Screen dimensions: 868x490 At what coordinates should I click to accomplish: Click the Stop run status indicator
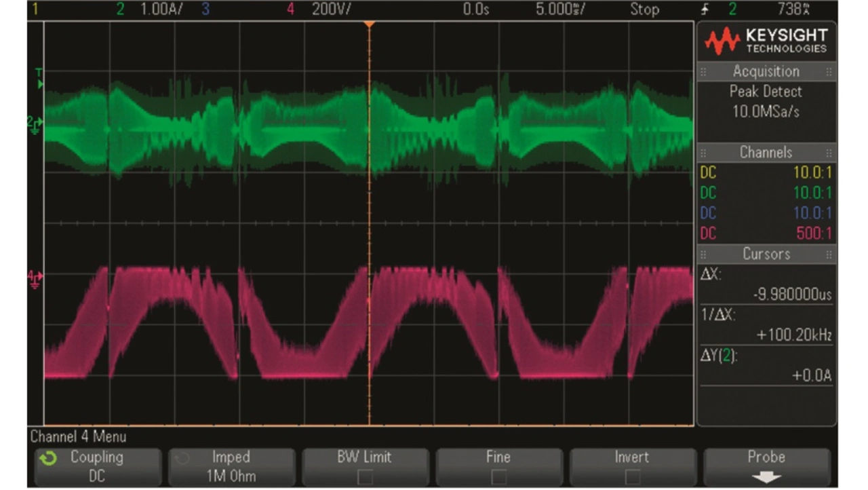[x=644, y=10]
